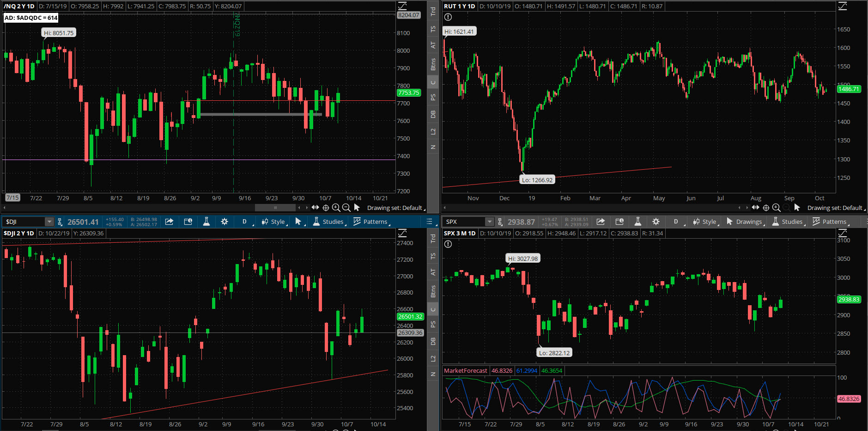The height and width of the screenshot is (431, 868).
Task: Open chart settings gear for $DJI
Action: point(225,222)
